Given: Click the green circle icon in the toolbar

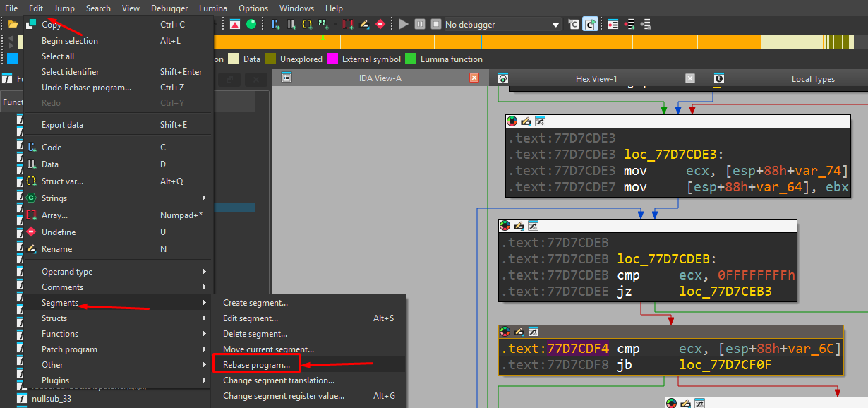Looking at the screenshot, I should click(251, 24).
